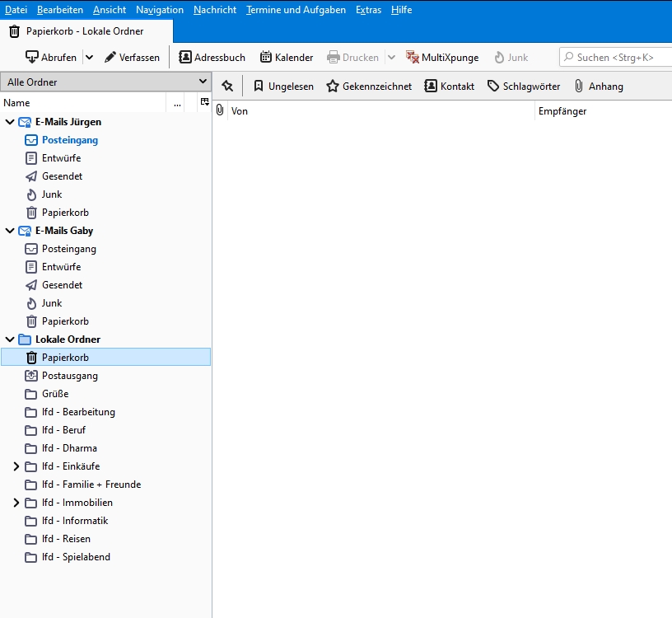
Task: Sort messages by the Empfänger column
Action: tap(604, 111)
